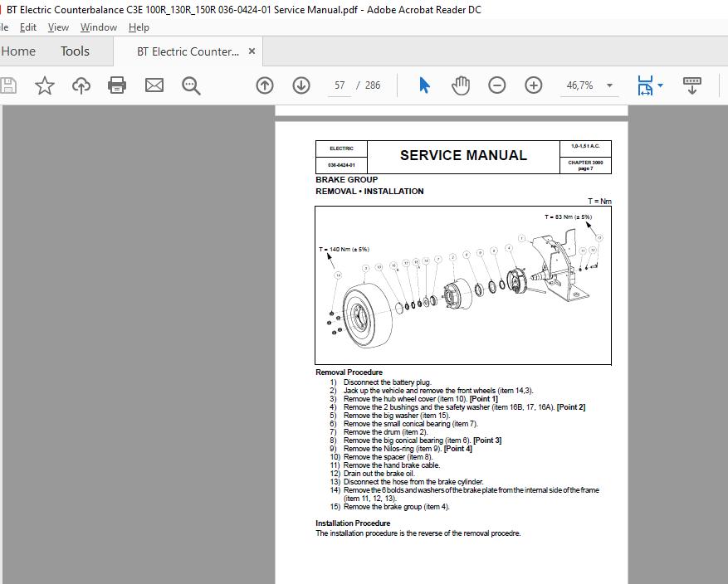This screenshot has width=728, height=584.
Task: Open the View menu
Action: click(58, 27)
